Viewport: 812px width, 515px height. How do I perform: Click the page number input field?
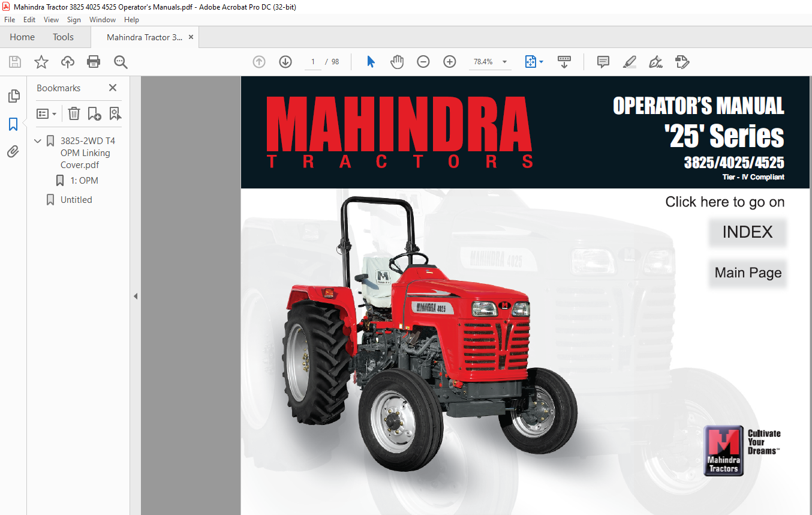point(313,62)
